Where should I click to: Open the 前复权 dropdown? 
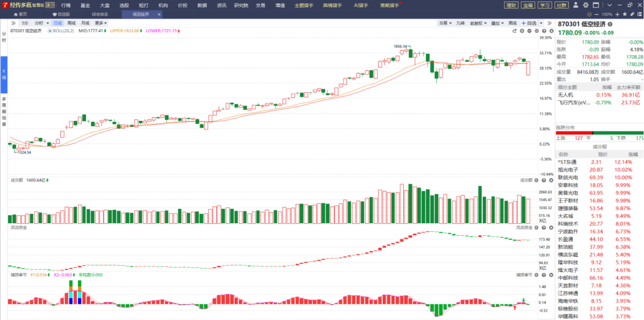478,23
